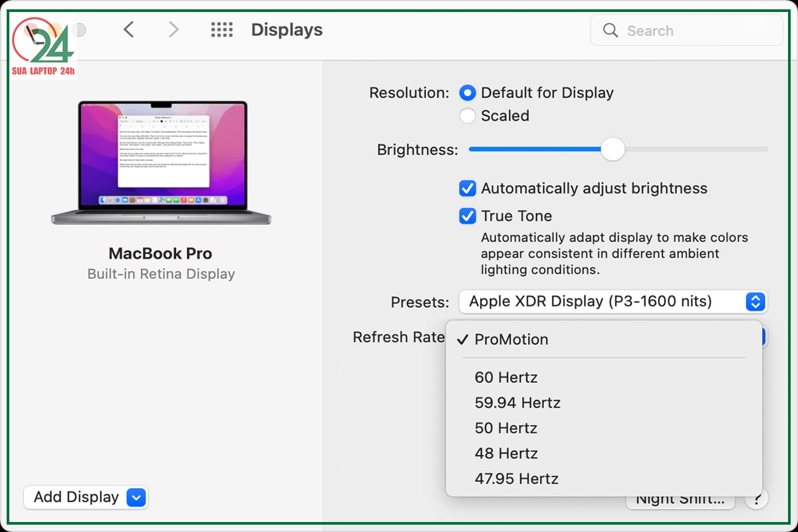
Task: Choose 59.94 Hertz refresh rate
Action: [x=604, y=403]
